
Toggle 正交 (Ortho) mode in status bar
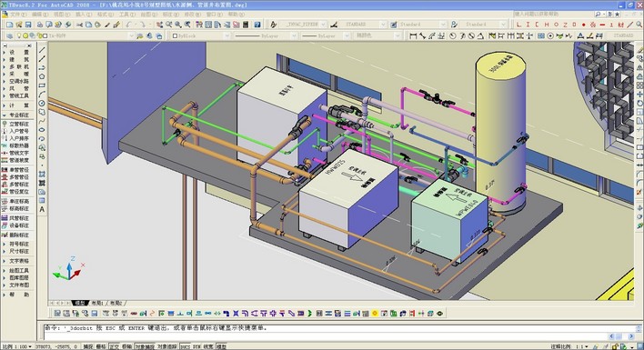tap(115, 346)
